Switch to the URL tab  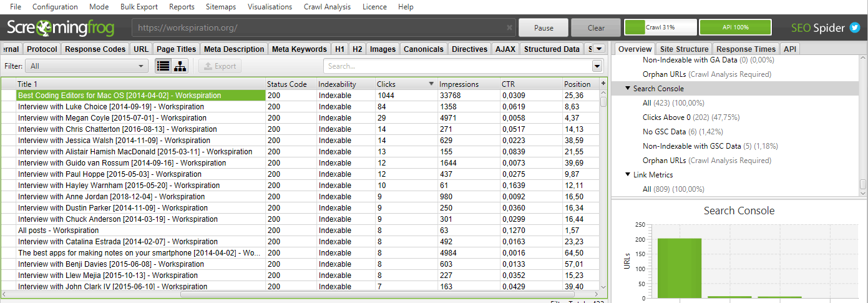tap(141, 49)
